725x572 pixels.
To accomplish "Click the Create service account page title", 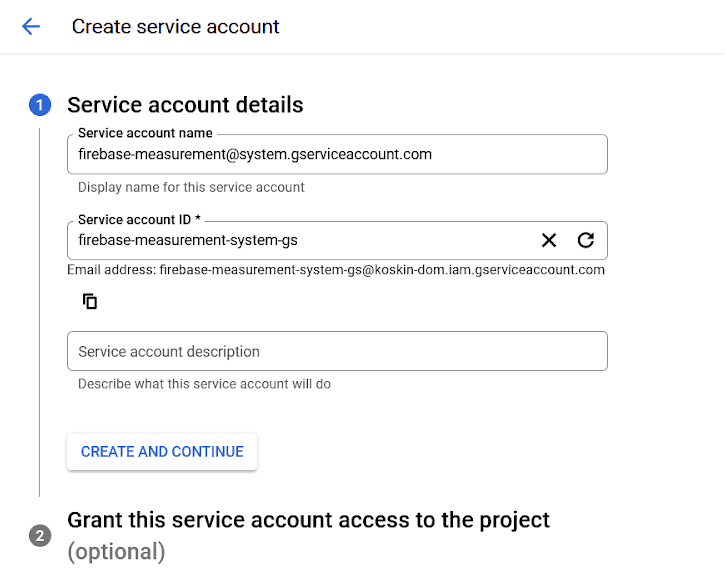I will (x=175, y=26).
